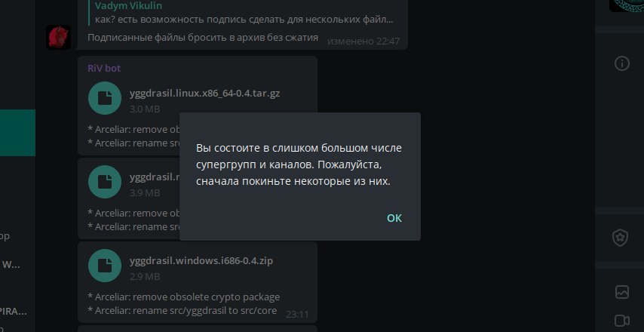This screenshot has height=332, width=644.
Task: Click the 3.9 MB file download icon
Action: [x=105, y=181]
